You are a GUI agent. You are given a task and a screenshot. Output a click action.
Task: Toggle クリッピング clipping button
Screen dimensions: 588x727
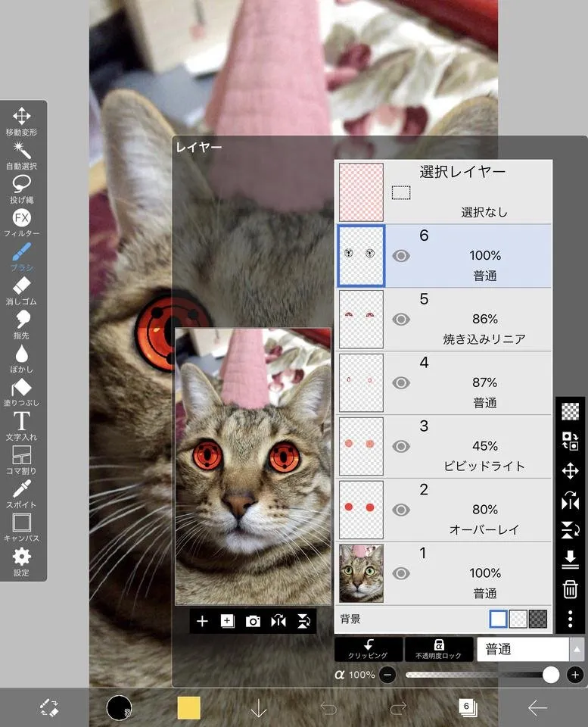(369, 649)
